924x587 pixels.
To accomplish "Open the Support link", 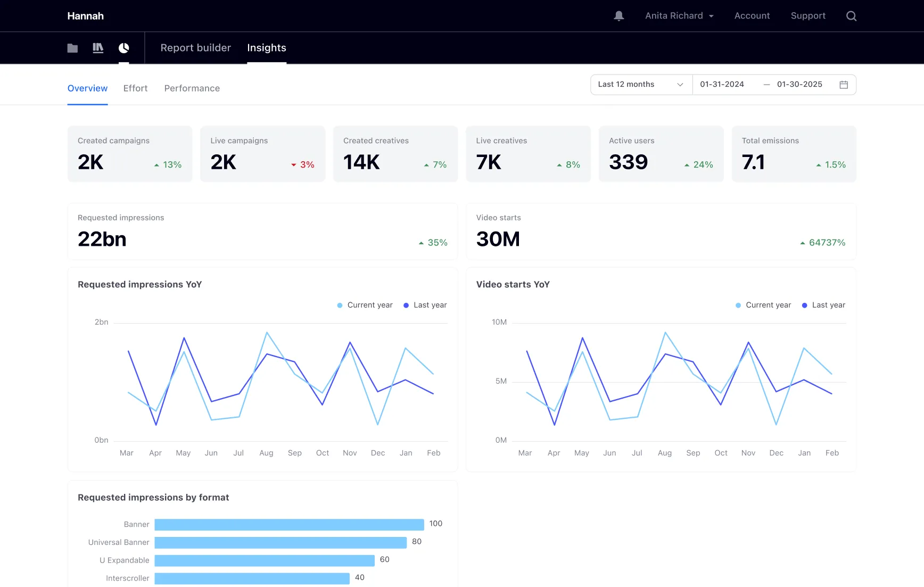I will pyautogui.click(x=808, y=16).
